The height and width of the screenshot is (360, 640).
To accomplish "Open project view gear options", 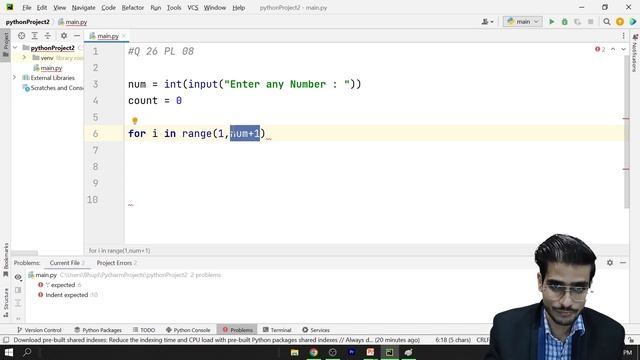I will [x=64, y=36].
